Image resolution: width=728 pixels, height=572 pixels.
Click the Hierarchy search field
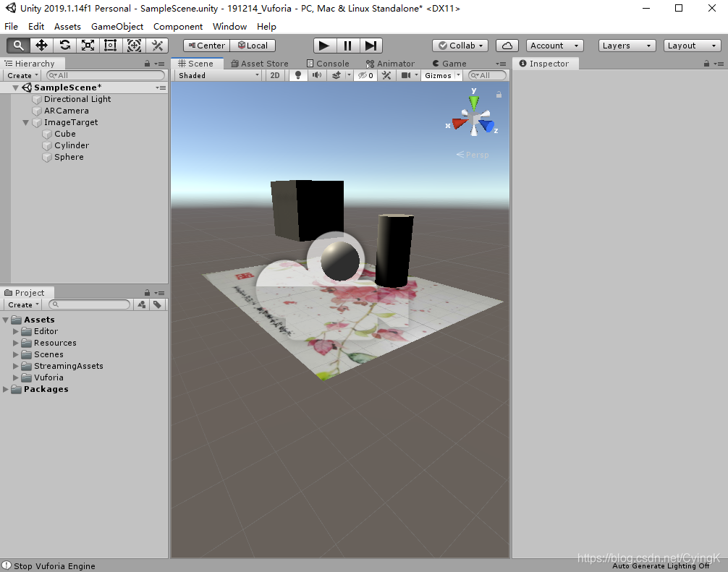[106, 75]
